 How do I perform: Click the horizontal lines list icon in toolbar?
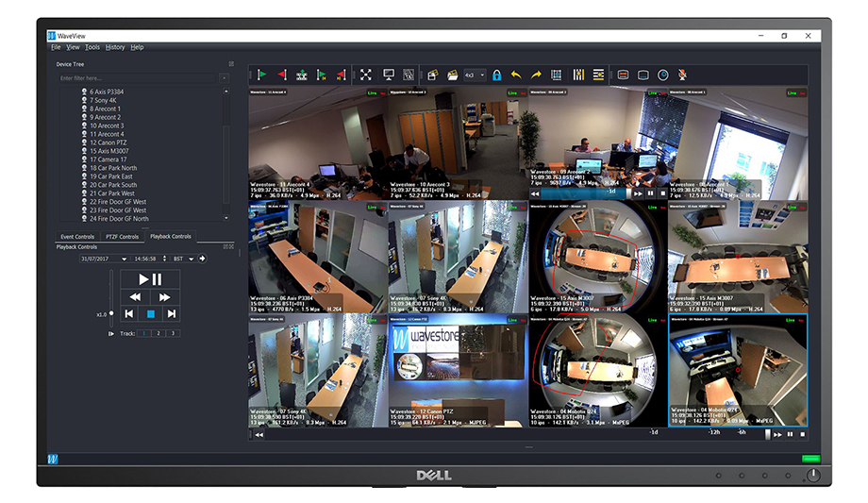(598, 75)
